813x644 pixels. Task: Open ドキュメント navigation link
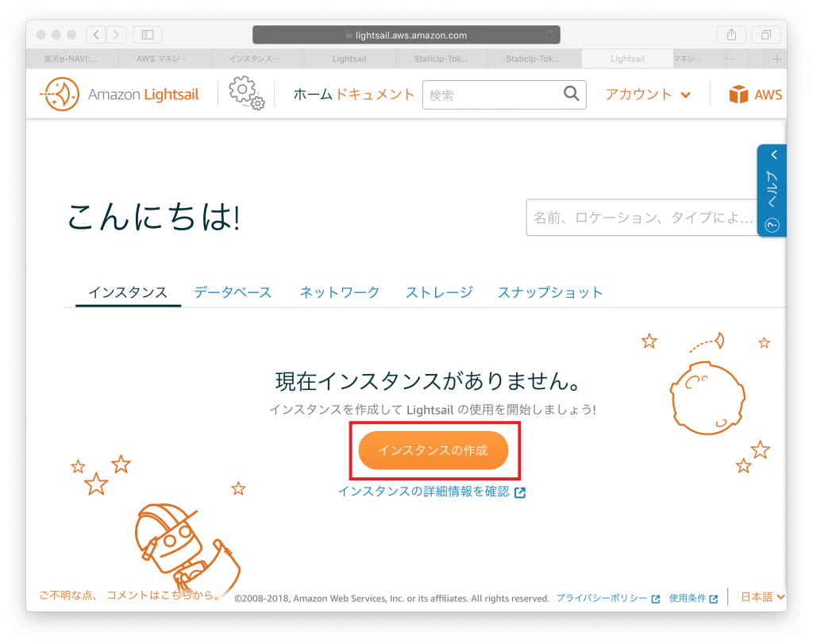click(x=375, y=94)
